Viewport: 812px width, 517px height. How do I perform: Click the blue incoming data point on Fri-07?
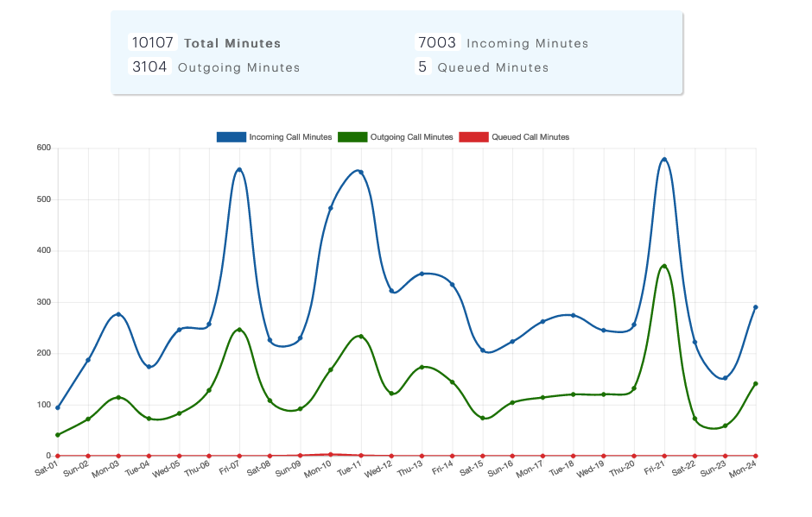coord(239,170)
